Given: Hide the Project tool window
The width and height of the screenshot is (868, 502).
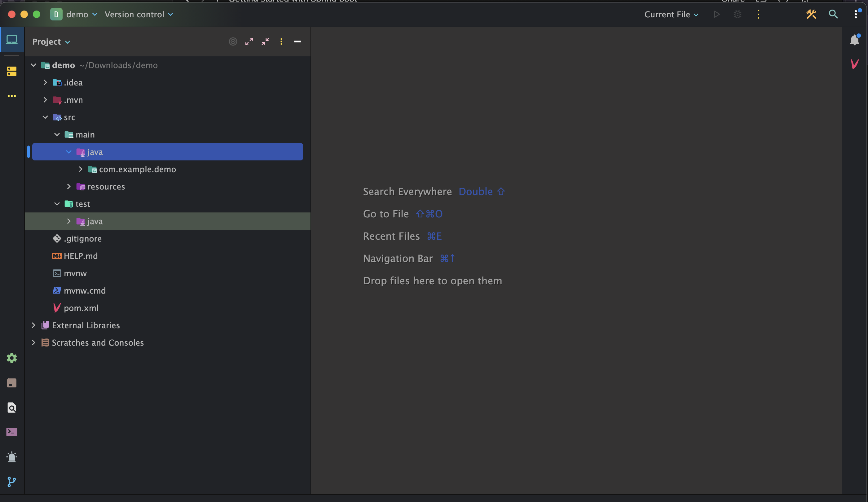Looking at the screenshot, I should 297,42.
